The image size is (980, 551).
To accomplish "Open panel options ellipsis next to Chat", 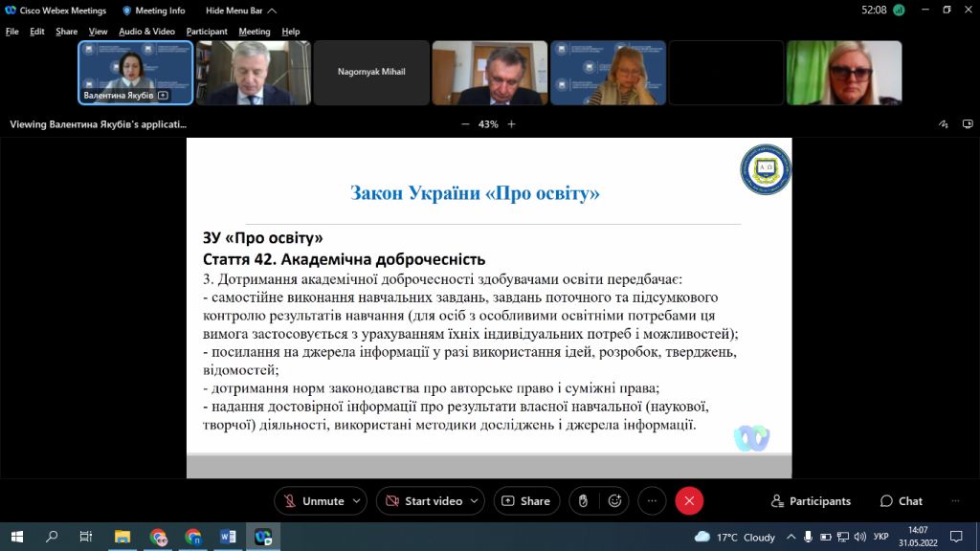I will pos(953,501).
